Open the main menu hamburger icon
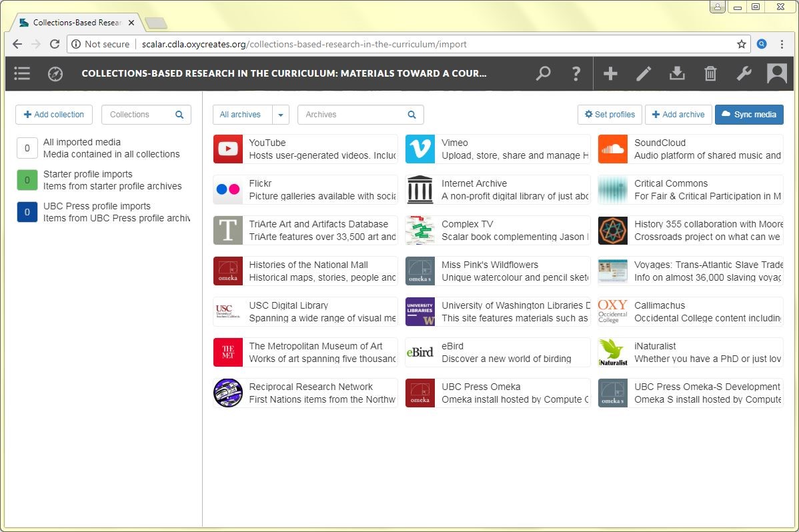Viewport: 799px width, 532px height. (21, 73)
